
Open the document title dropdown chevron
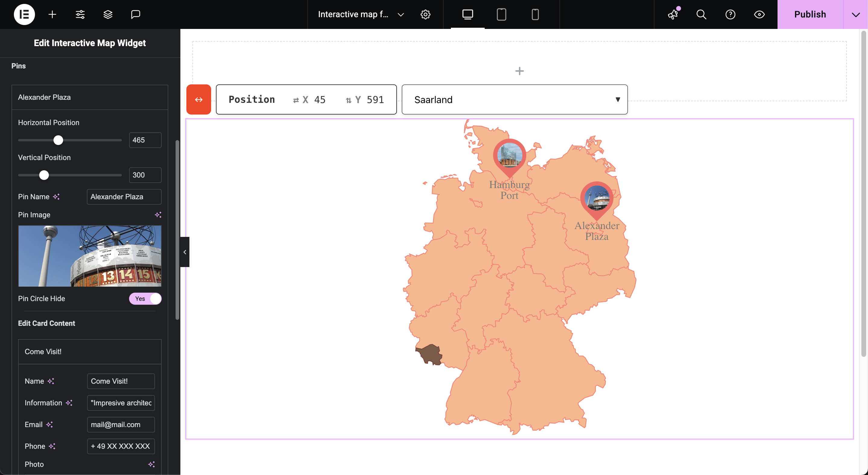click(401, 14)
